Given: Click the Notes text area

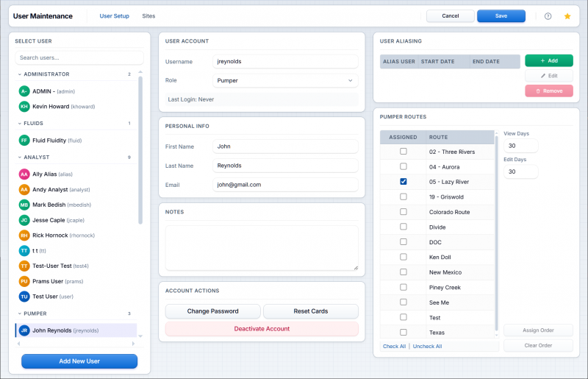Looking at the screenshot, I should pos(262,247).
